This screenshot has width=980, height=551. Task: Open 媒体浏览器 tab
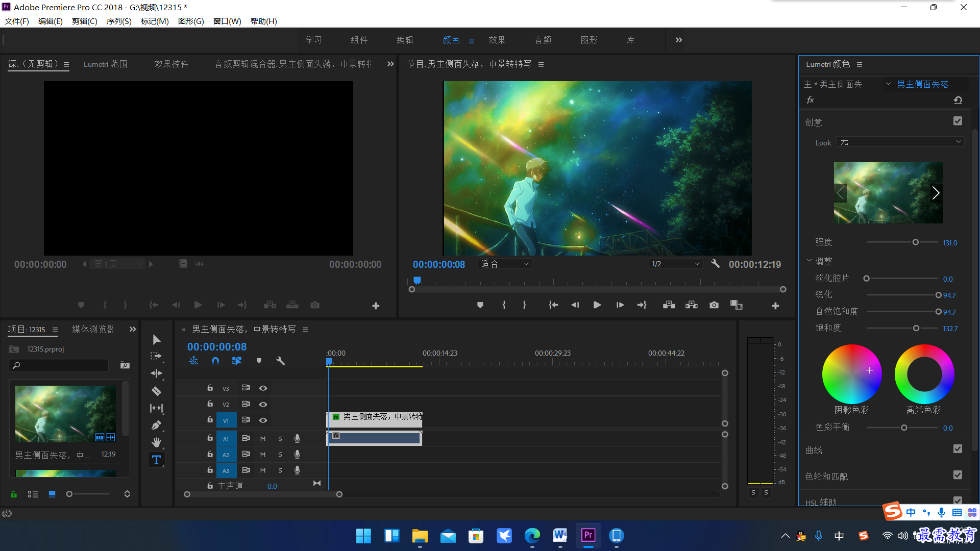click(93, 329)
